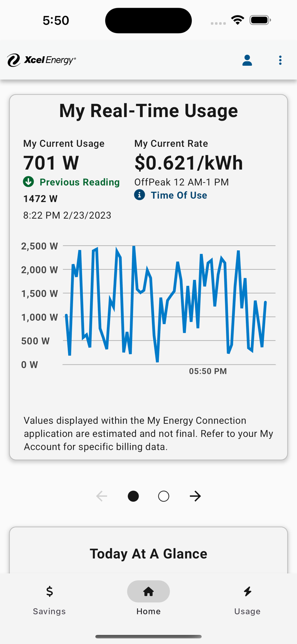This screenshot has width=297, height=644.
Task: Select the Usage lightning bolt icon
Action: click(248, 591)
